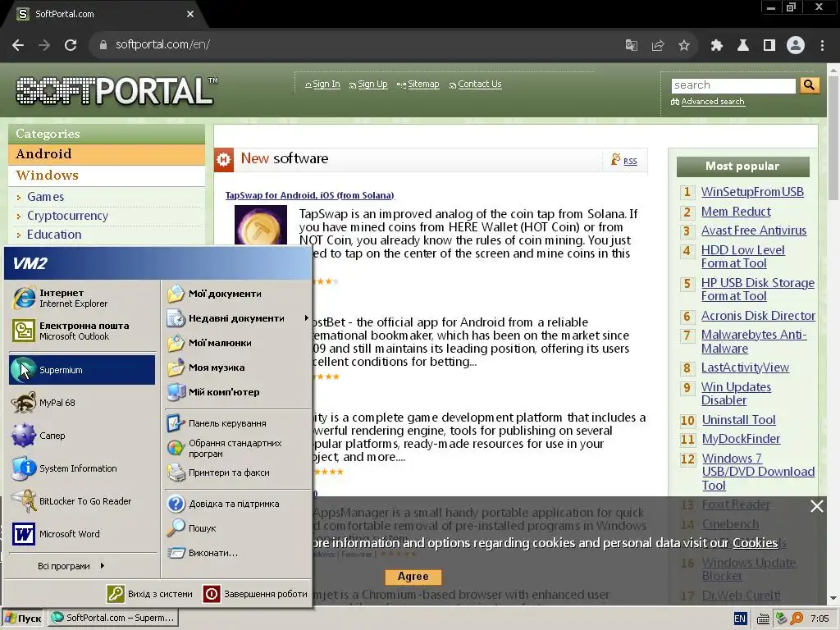Screen dimensions: 840x630
Task: Click the TapSwap coin thumbnail
Action: pyautogui.click(x=260, y=226)
